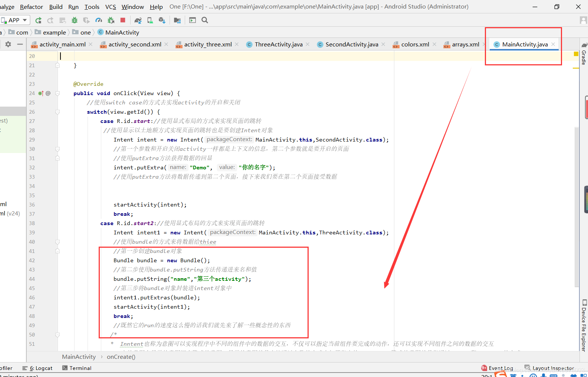Hide the project panel with minus icon
The image size is (588, 377).
point(20,44)
